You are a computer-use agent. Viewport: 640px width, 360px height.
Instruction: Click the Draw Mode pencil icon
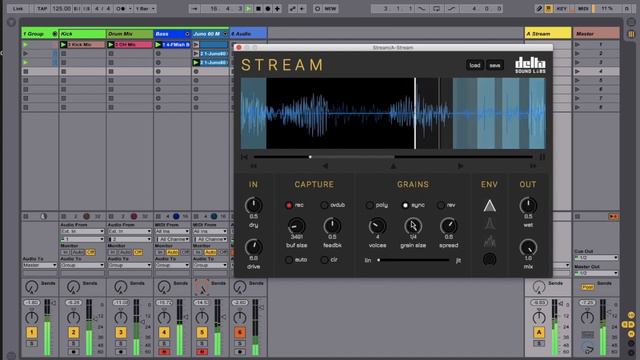click(539, 9)
